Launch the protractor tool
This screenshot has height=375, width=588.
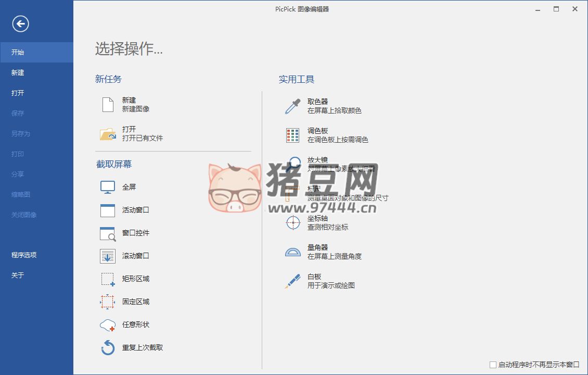pos(293,252)
